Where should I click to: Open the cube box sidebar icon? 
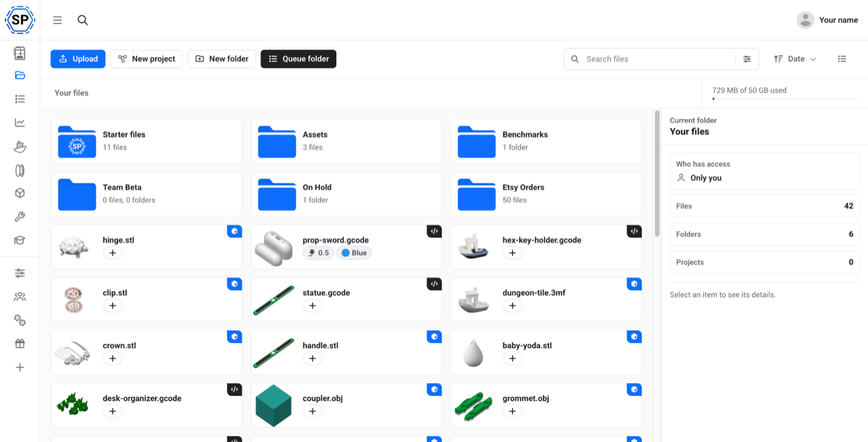click(20, 193)
